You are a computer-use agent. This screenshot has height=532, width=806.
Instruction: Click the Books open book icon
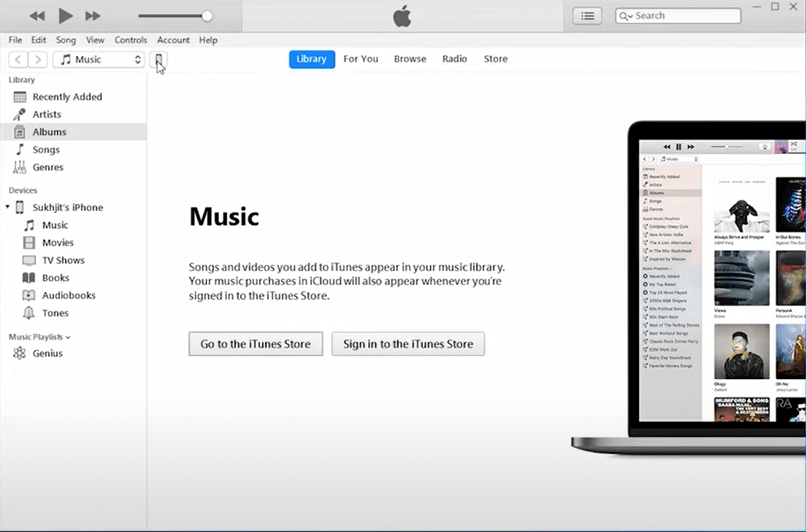coord(29,278)
